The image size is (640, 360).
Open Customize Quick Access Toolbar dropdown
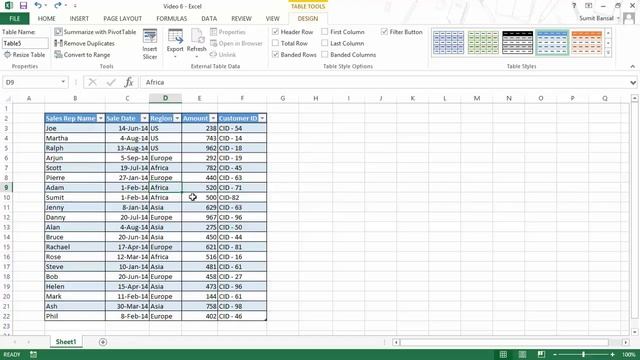click(x=75, y=6)
